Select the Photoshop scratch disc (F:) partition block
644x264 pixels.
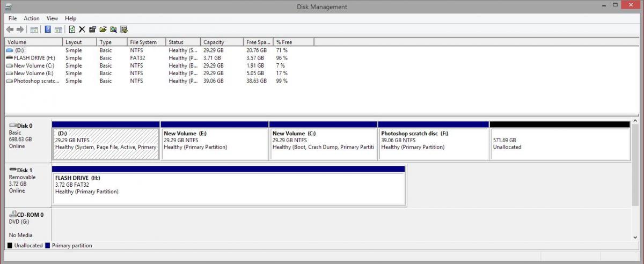tap(434, 141)
